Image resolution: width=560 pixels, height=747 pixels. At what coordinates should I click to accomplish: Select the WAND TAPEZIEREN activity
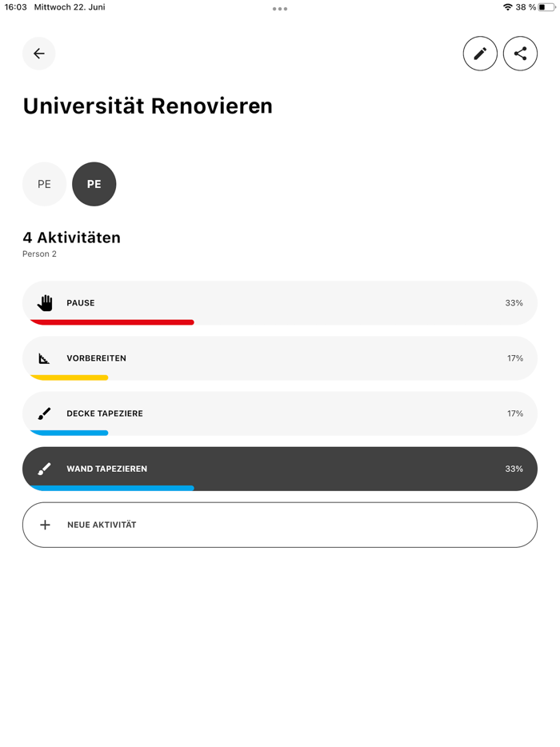(x=280, y=468)
